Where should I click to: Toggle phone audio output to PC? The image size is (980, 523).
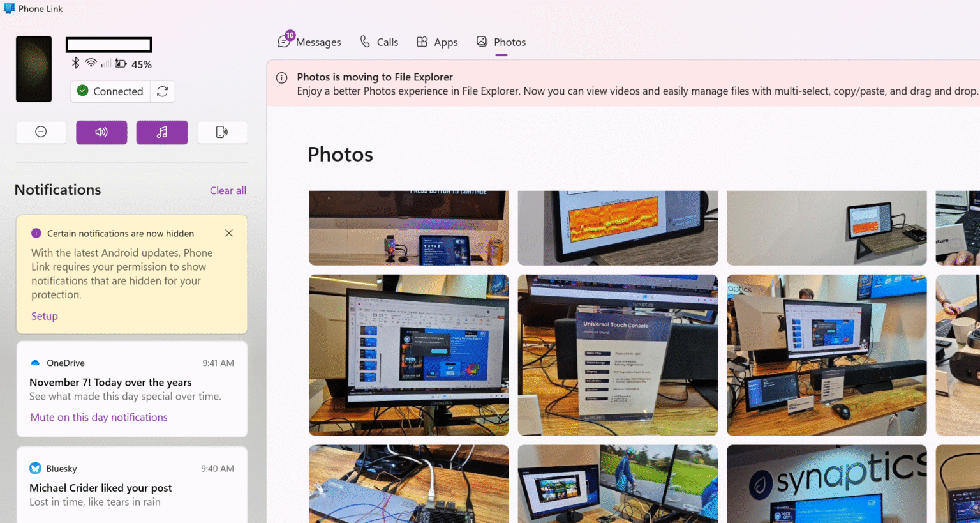pyautogui.click(x=101, y=132)
